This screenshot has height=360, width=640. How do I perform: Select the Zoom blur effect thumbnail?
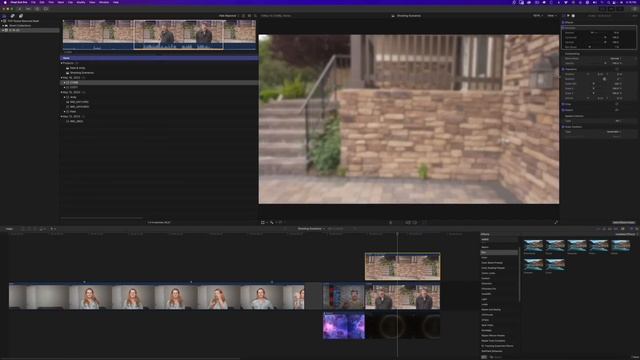555,265
